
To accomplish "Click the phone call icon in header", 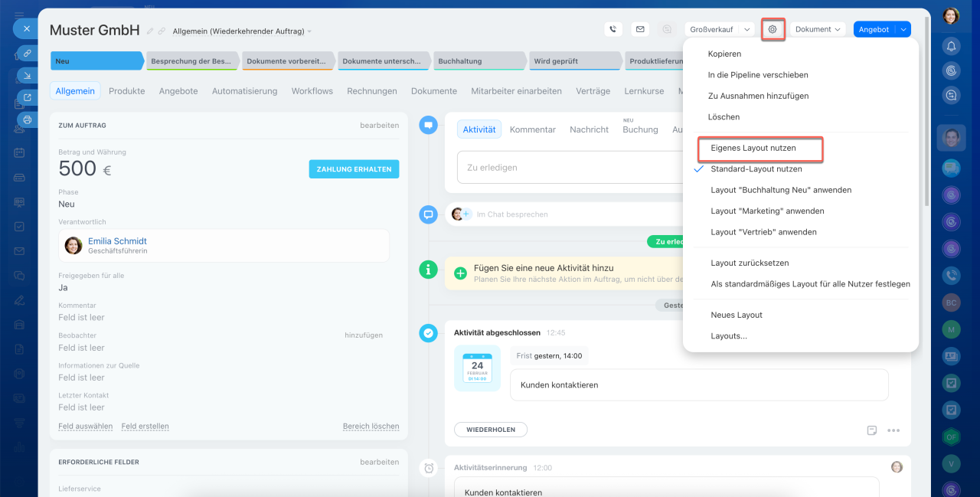I will click(x=612, y=29).
